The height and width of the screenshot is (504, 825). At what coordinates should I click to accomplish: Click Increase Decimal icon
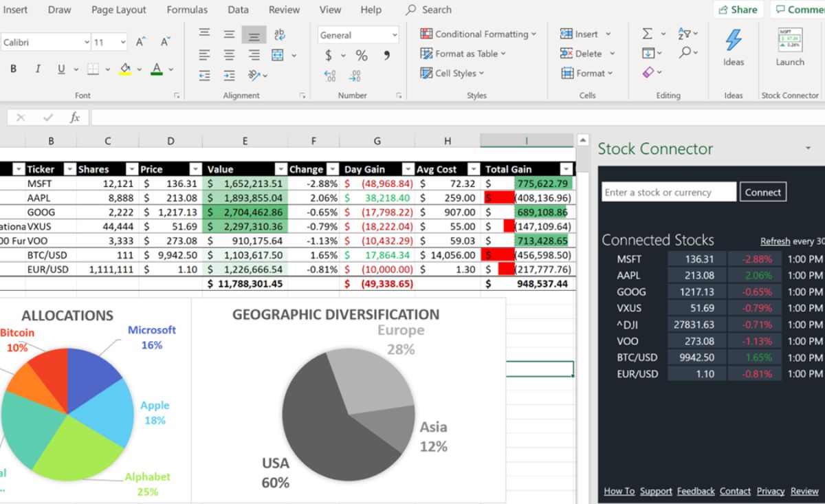(x=330, y=76)
